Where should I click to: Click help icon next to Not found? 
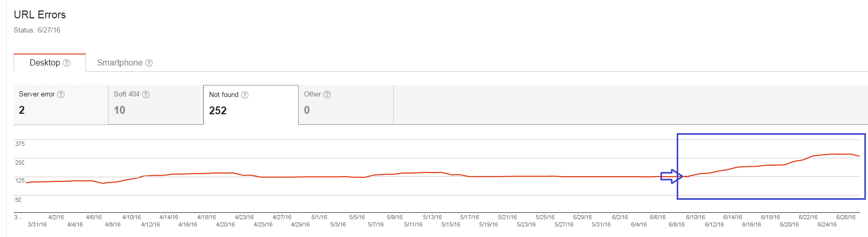(x=245, y=95)
